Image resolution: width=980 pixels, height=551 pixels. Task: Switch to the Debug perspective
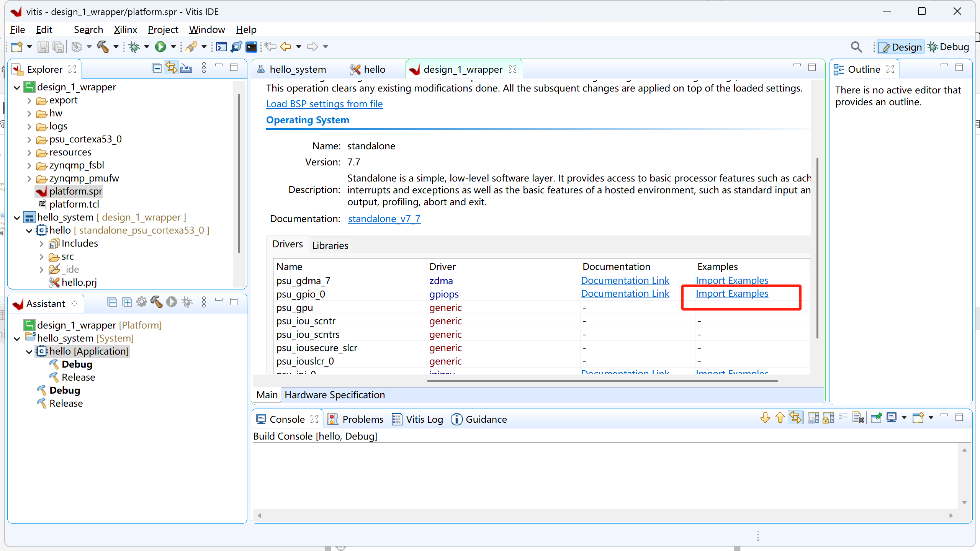[x=948, y=47]
